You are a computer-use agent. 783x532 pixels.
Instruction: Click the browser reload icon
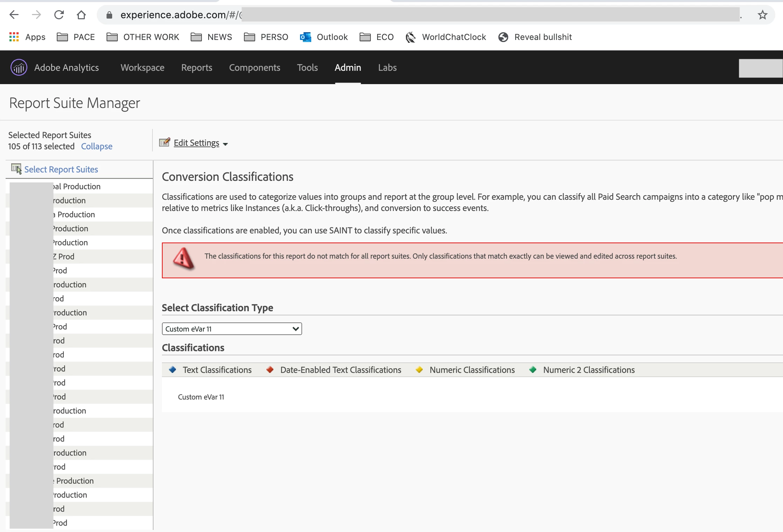click(59, 15)
